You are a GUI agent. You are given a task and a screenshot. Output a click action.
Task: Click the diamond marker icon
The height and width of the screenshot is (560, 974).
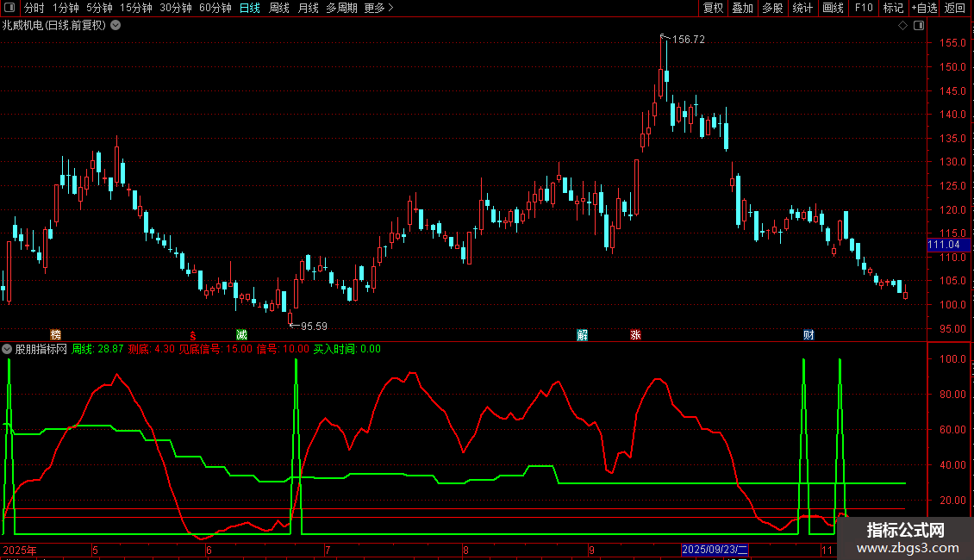(x=902, y=26)
